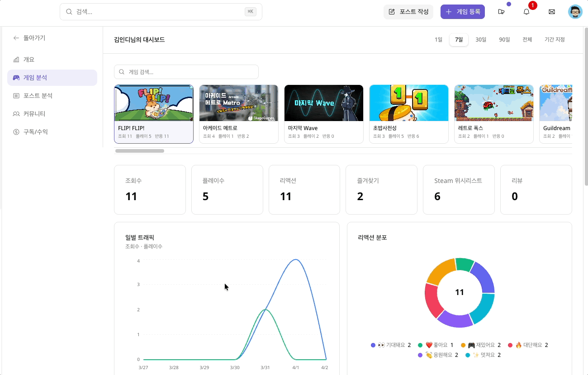Click the 게임 검색 input field
This screenshot has height=375, width=588.
pos(186,72)
